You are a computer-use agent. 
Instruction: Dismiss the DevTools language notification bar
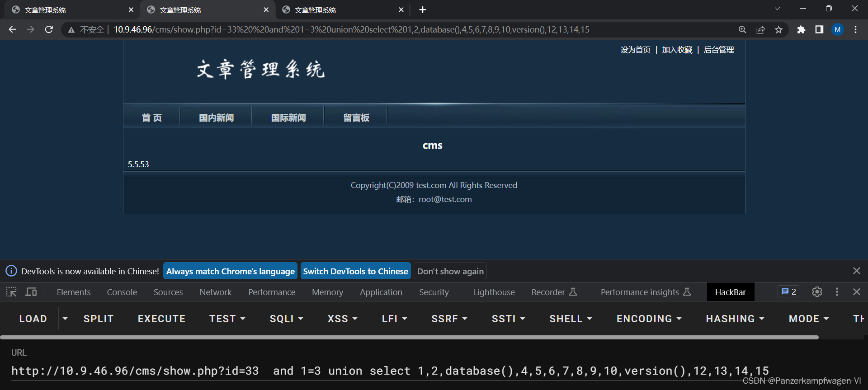coord(856,271)
